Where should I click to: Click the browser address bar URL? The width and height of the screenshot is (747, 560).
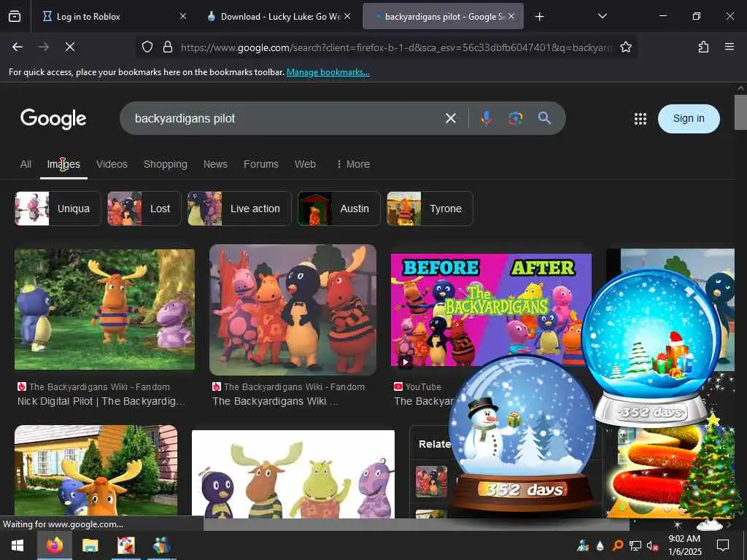395,47
